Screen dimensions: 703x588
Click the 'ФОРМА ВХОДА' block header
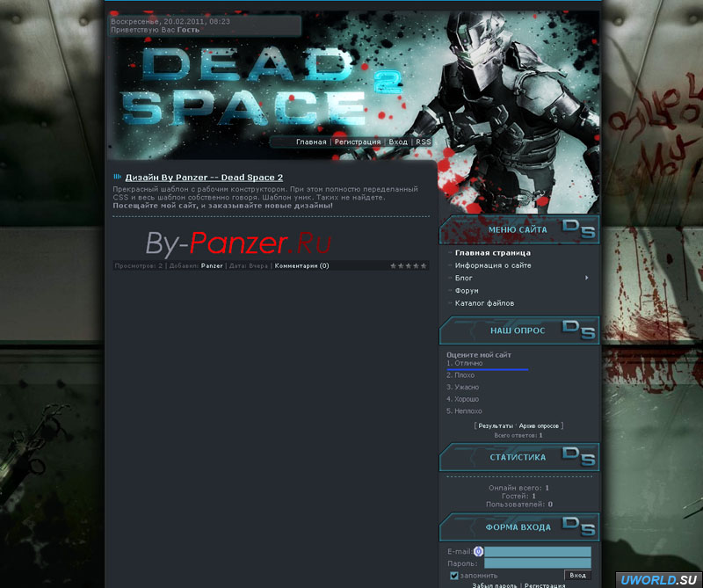tap(519, 527)
